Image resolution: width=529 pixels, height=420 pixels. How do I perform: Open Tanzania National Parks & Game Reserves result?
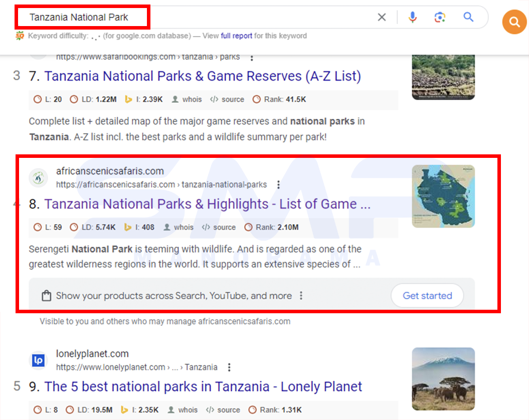pyautogui.click(x=203, y=76)
